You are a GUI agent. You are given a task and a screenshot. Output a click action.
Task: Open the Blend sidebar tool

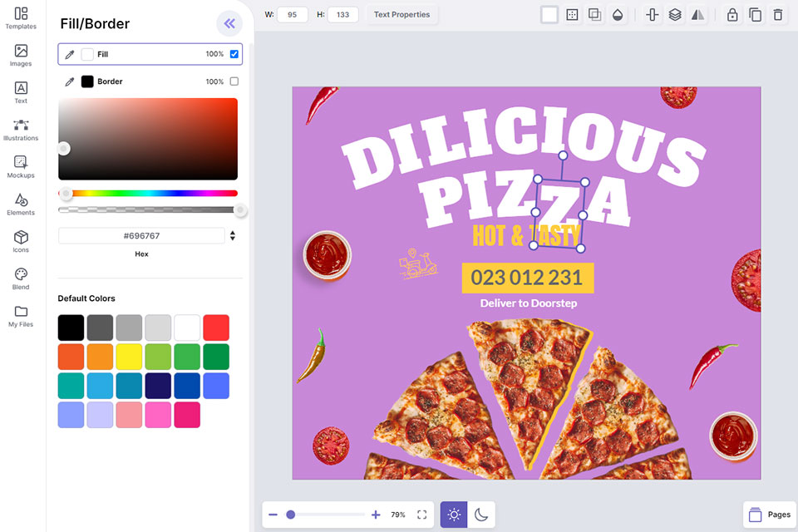click(x=21, y=278)
